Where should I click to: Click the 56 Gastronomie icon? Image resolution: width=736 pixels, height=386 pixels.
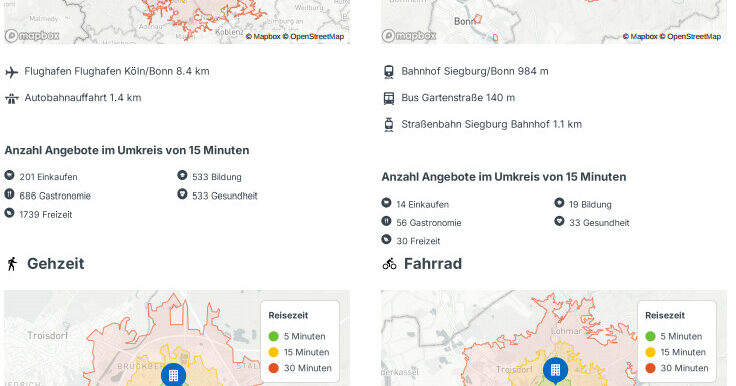coord(386,222)
